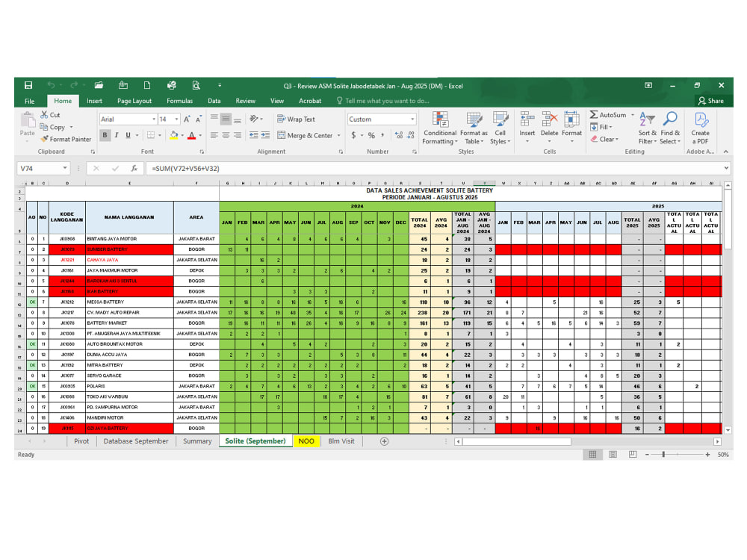Toggle Bold formatting
Viewport: 747px width, 560px height.
[x=105, y=135]
